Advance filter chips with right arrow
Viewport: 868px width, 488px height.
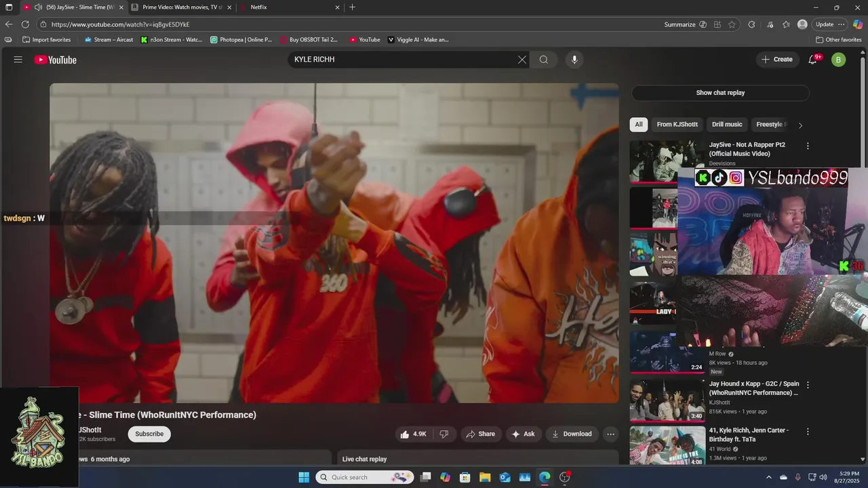[x=800, y=125]
